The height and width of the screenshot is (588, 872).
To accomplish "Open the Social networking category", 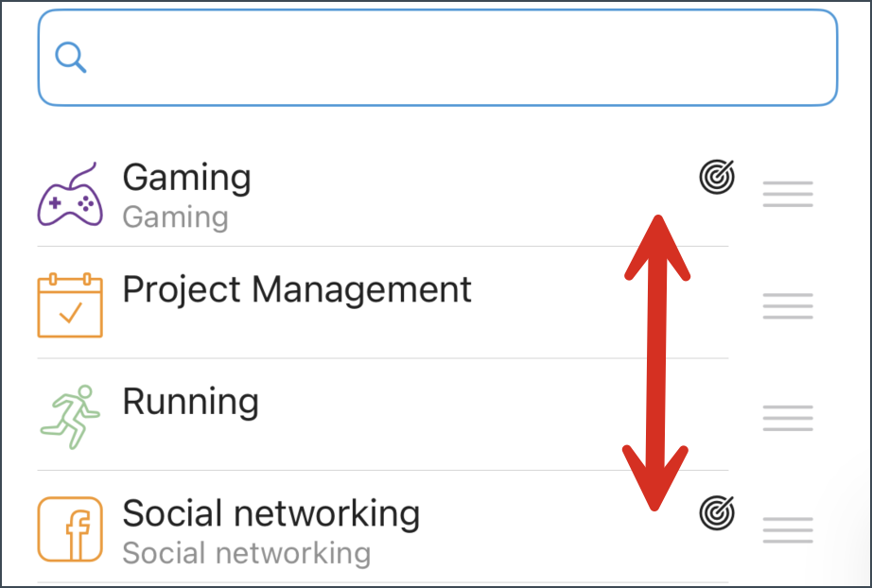I will pyautogui.click(x=270, y=512).
